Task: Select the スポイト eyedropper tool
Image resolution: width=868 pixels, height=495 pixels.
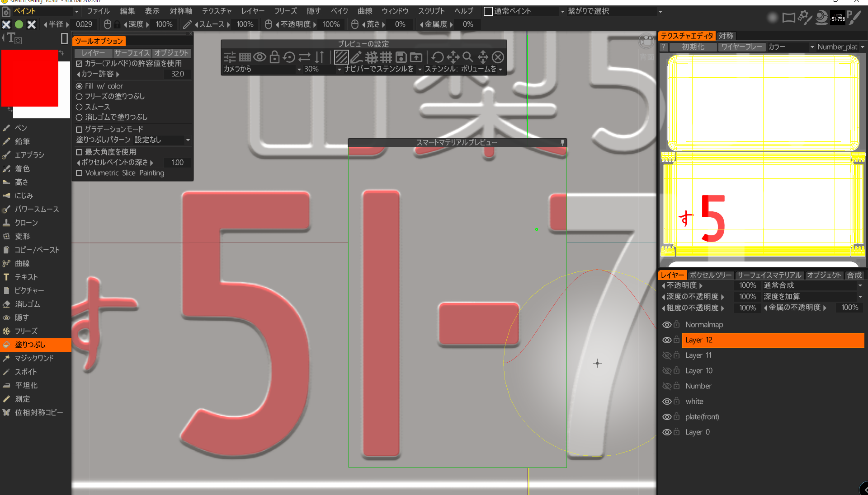Action: coord(26,372)
